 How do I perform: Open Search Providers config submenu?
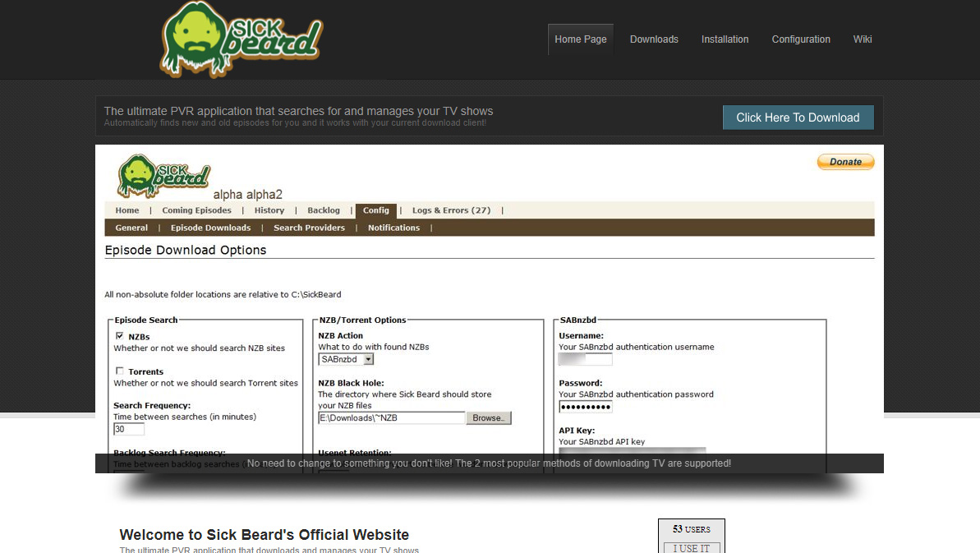coord(309,228)
